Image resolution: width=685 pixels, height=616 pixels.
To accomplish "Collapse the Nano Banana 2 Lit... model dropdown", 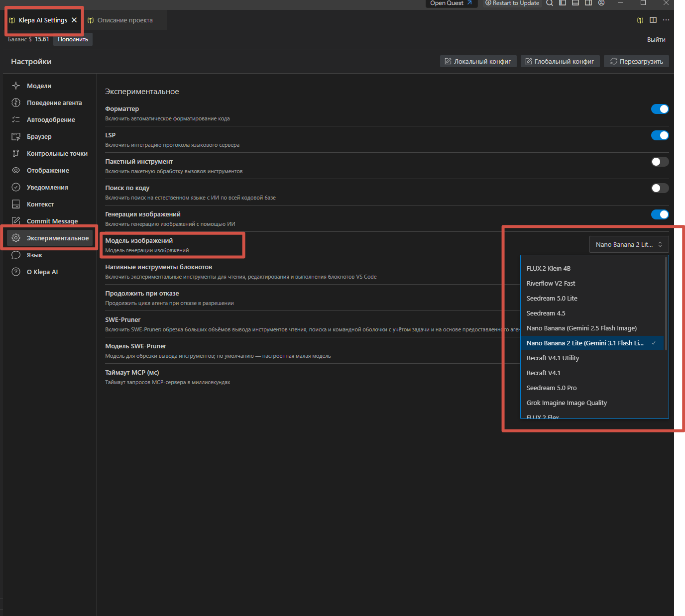I will click(629, 244).
